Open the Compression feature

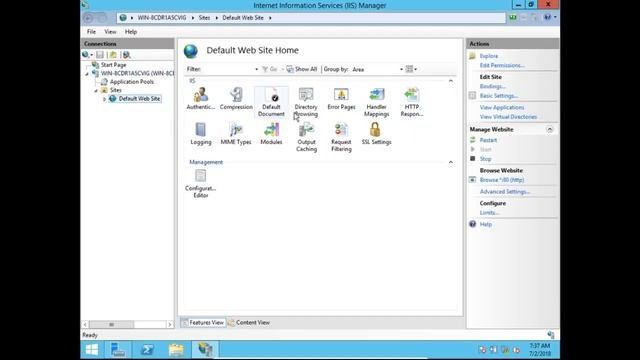coord(236,99)
